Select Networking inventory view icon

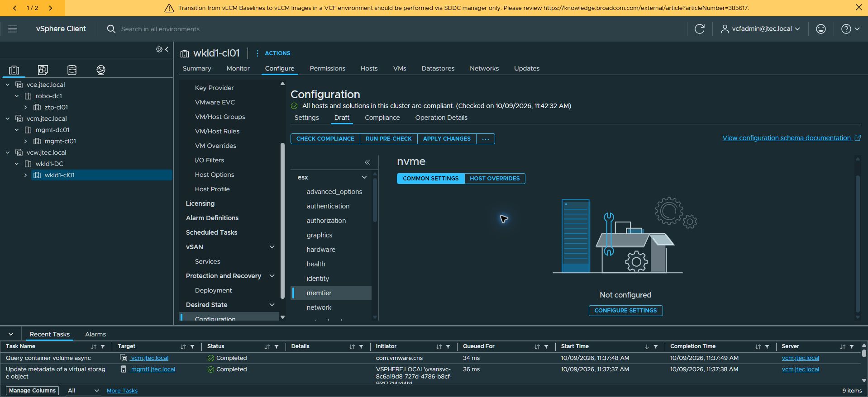pyautogui.click(x=101, y=70)
